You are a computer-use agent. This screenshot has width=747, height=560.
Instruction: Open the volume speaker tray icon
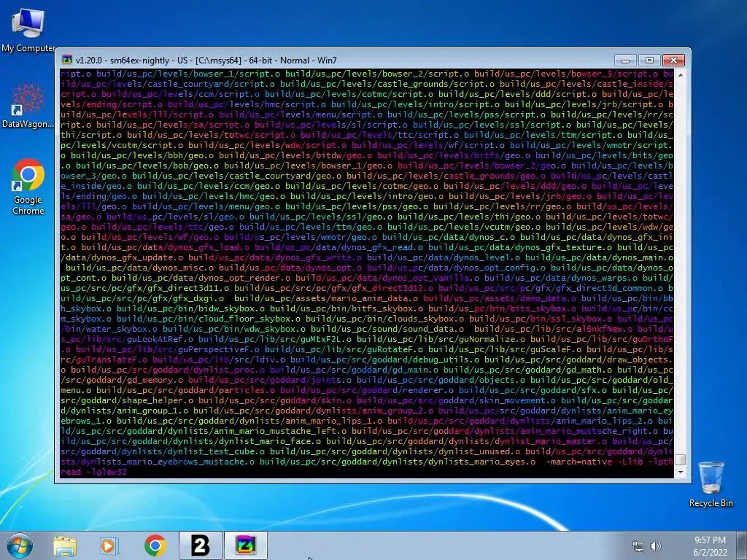click(x=656, y=546)
